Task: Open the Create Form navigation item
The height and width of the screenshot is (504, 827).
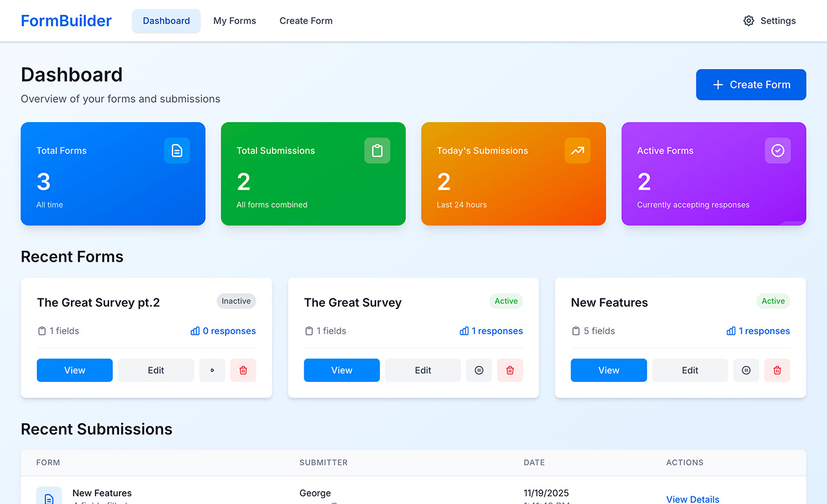Action: click(x=306, y=21)
